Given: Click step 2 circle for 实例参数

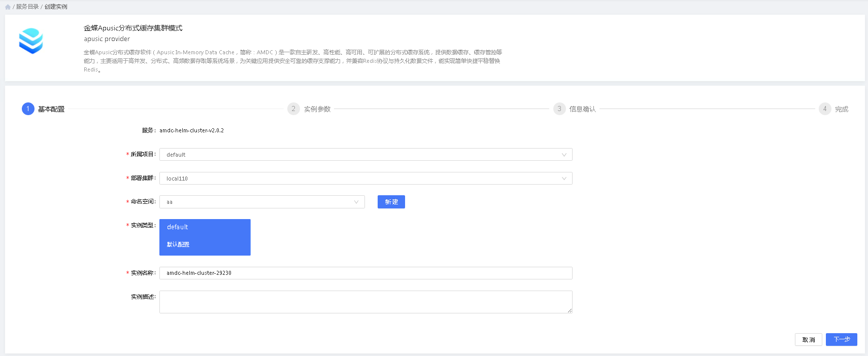Looking at the screenshot, I should (293, 109).
